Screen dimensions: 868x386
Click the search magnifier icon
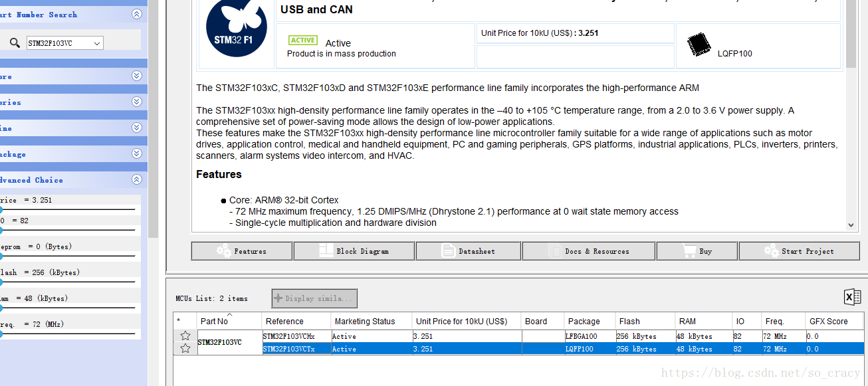point(15,43)
